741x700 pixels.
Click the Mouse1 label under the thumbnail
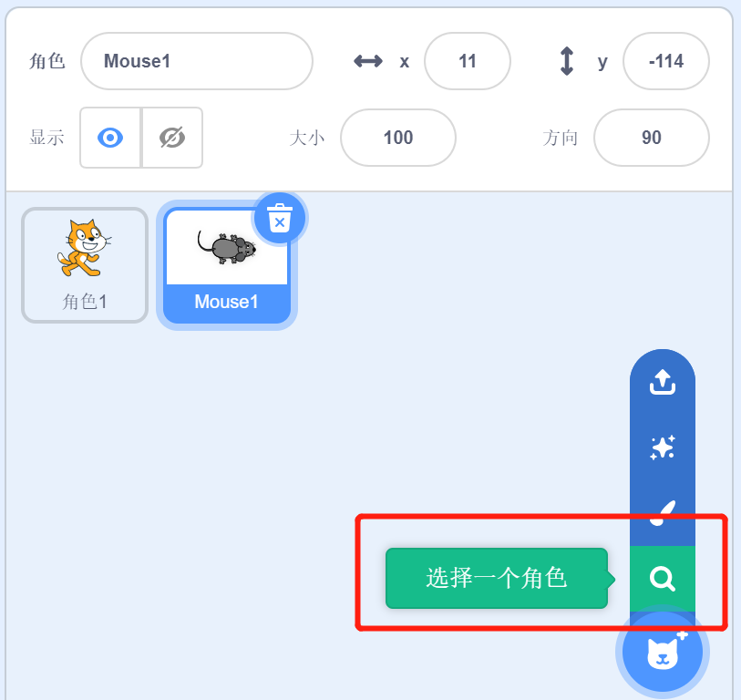point(226,302)
